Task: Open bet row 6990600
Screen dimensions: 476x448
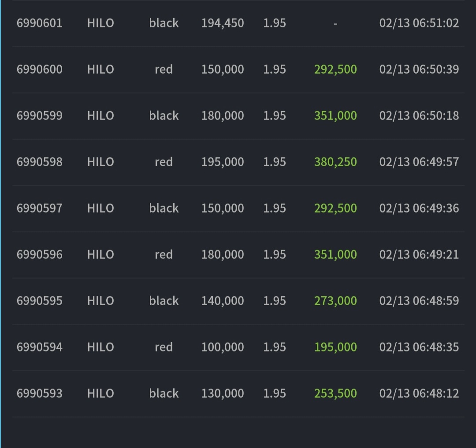Action: click(238, 70)
